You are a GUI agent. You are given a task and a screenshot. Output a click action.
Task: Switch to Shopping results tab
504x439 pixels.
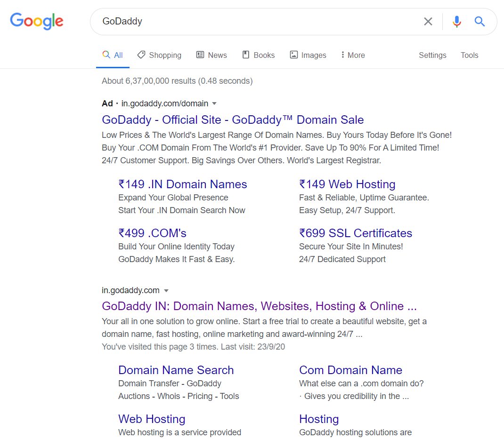[x=159, y=55]
